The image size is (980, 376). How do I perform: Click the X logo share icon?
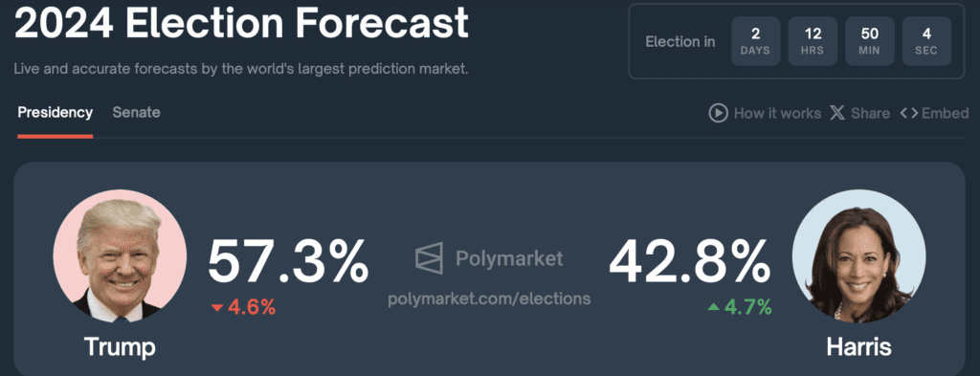(x=836, y=113)
